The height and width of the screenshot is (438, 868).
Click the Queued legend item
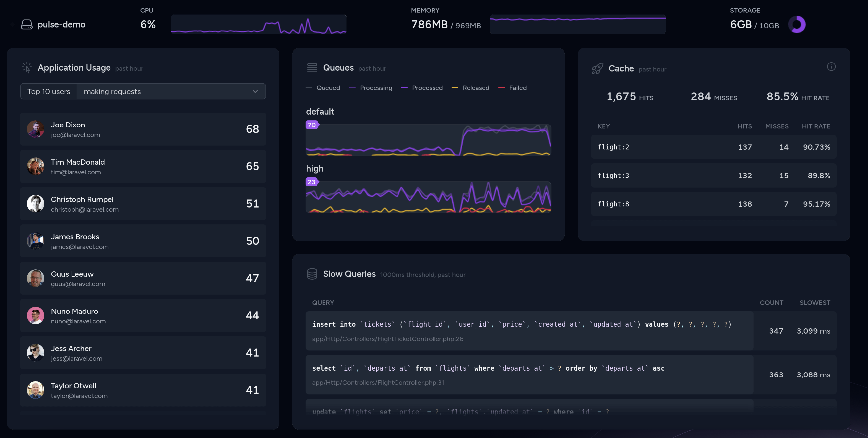[323, 88]
